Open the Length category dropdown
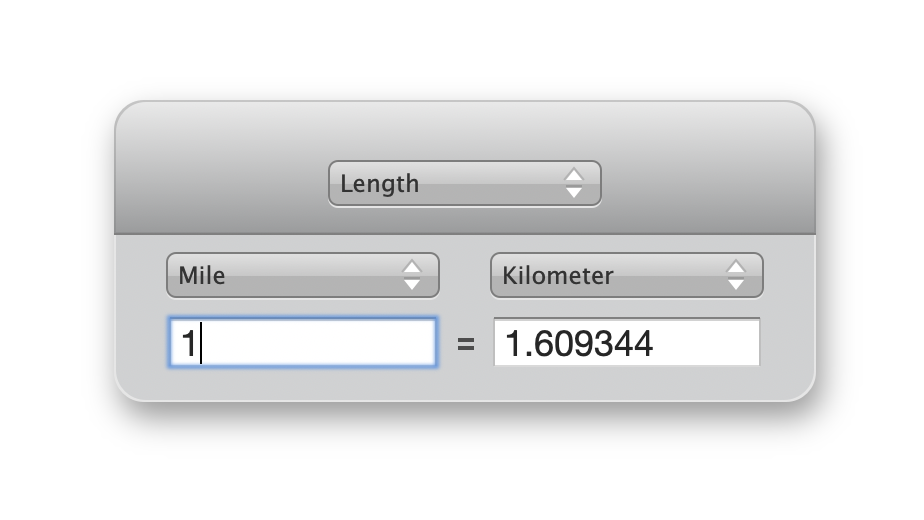 464,184
